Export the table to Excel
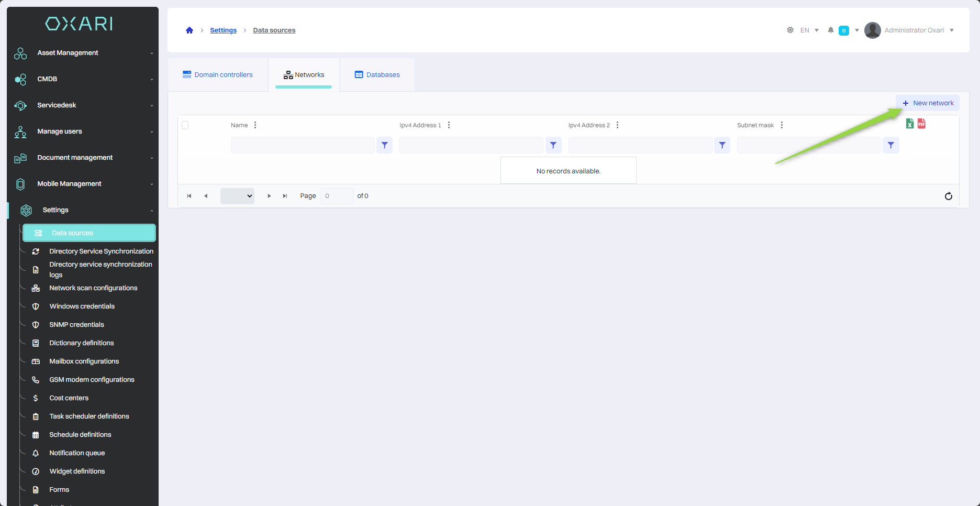Viewport: 980px width, 506px height. [910, 124]
